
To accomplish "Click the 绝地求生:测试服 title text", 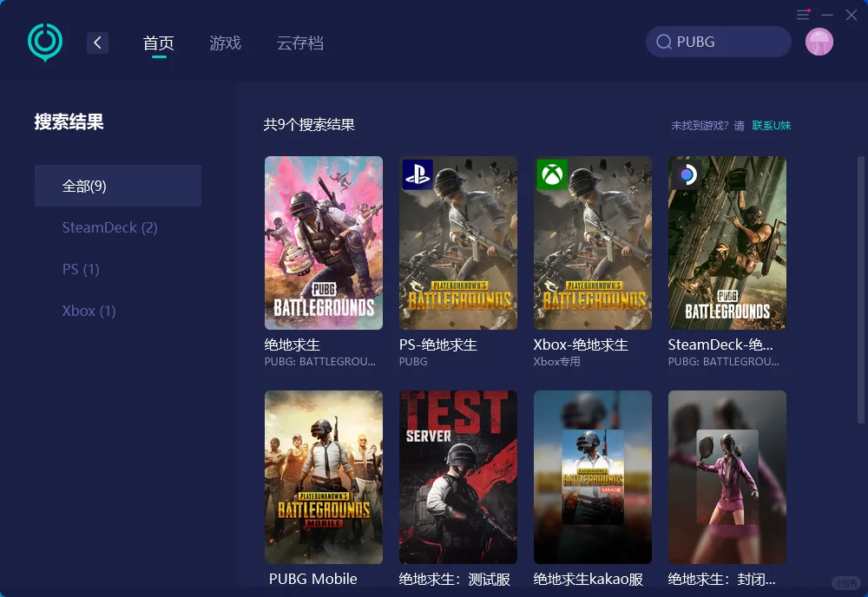I will coord(455,580).
